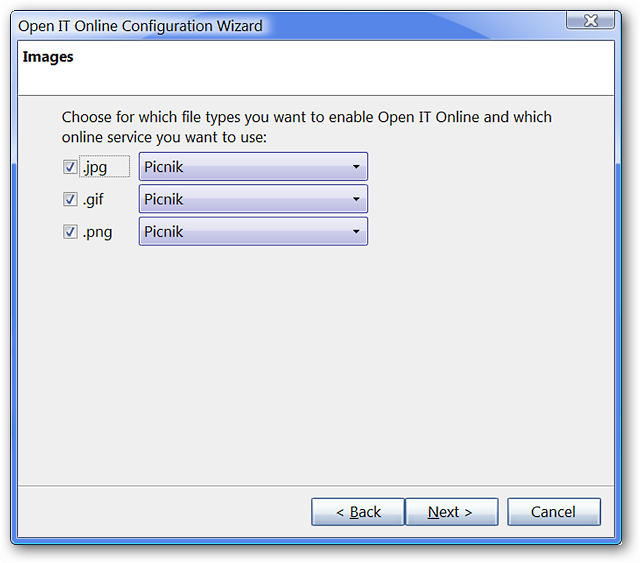Viewport: 640px width, 563px height.
Task: Toggle the .gif file type checkbox
Action: 70,199
